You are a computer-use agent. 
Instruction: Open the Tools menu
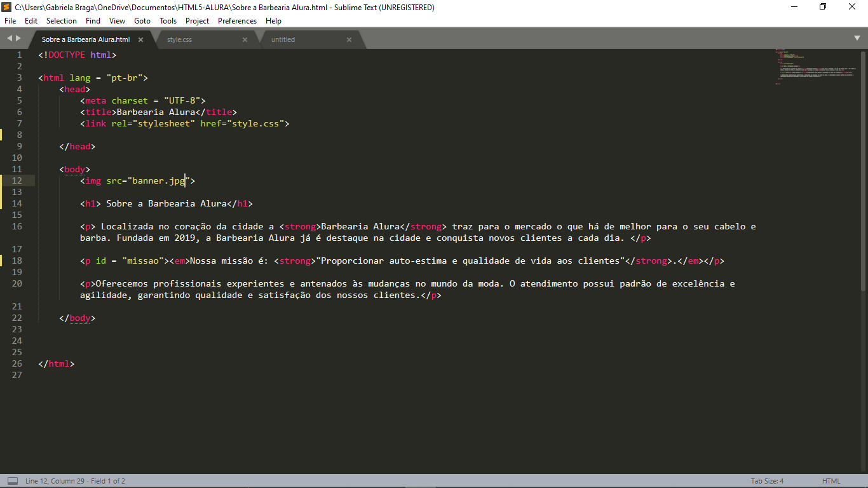click(x=168, y=21)
